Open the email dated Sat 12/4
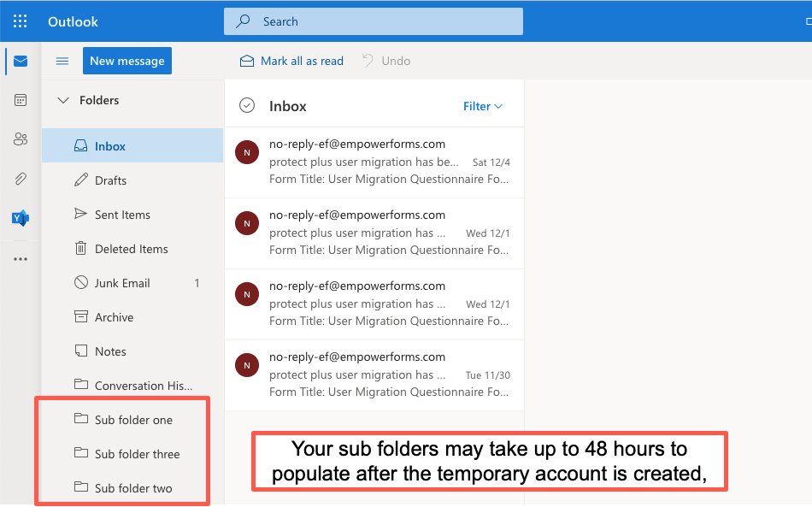The image size is (812, 507). click(x=374, y=162)
